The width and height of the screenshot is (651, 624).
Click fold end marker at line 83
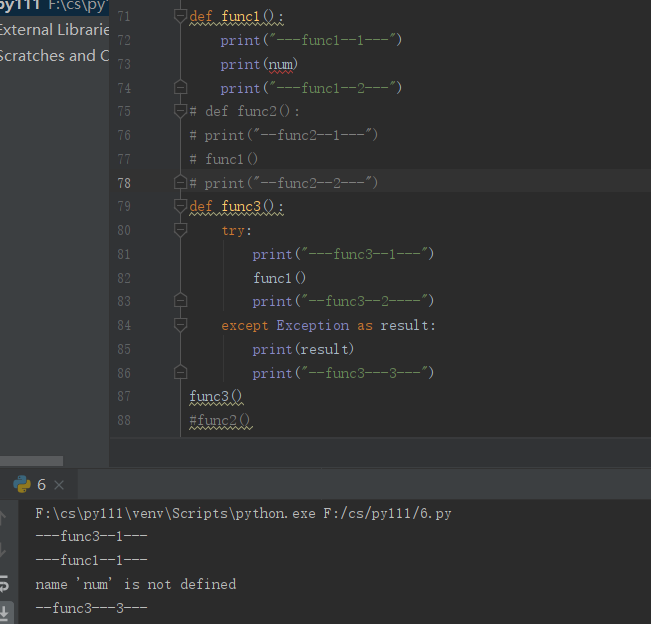pos(180,301)
